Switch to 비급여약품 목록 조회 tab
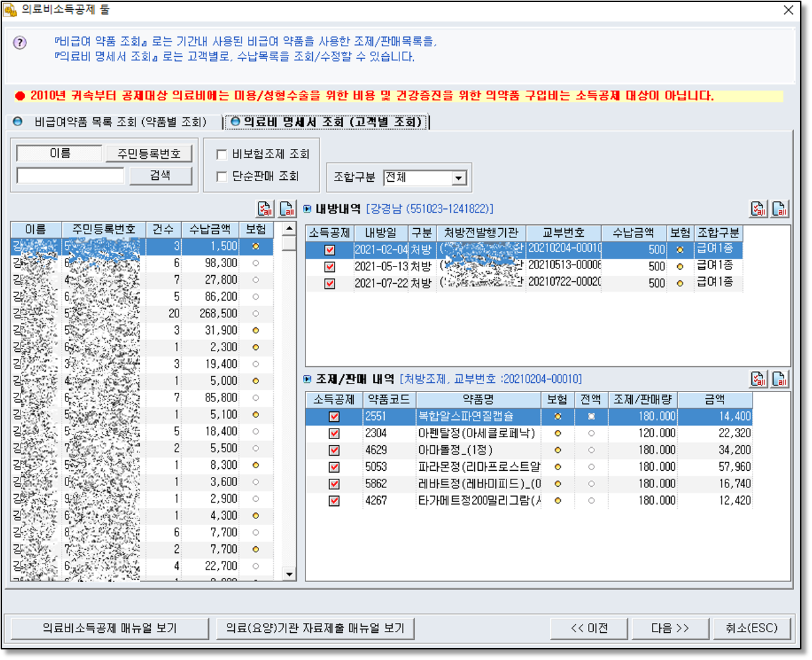812x660 pixels. [x=111, y=122]
